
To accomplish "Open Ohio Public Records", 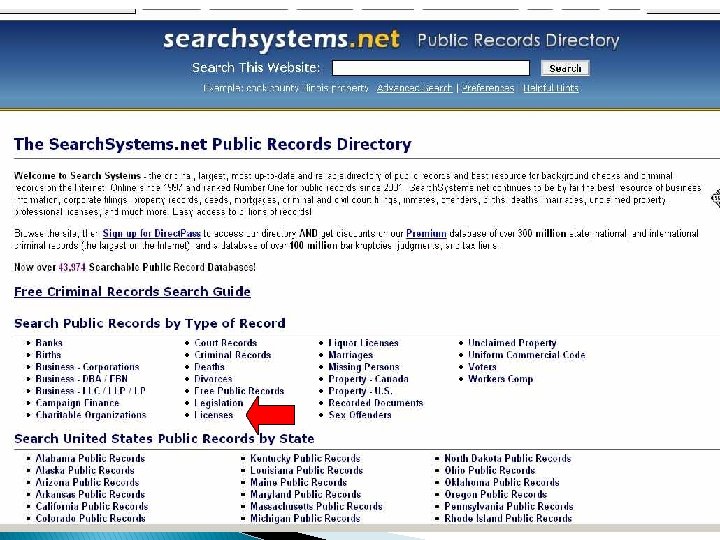I will point(489,470).
